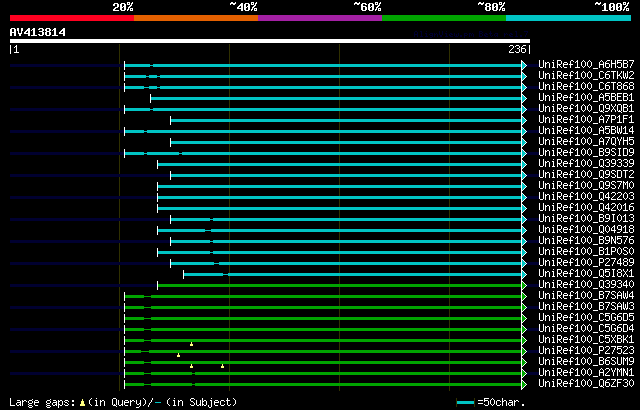Click the cyan 50char scale bar
Viewport: 640px width, 410px height.
click(x=465, y=403)
